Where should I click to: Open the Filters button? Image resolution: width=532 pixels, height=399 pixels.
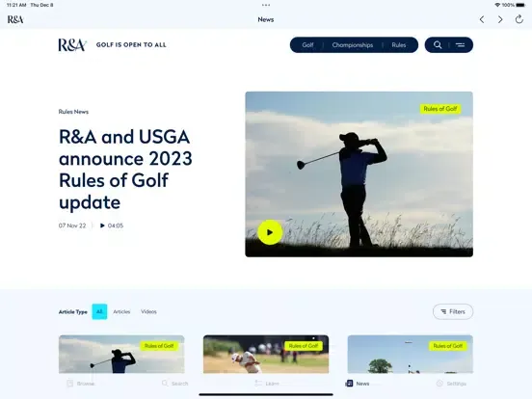(x=453, y=311)
